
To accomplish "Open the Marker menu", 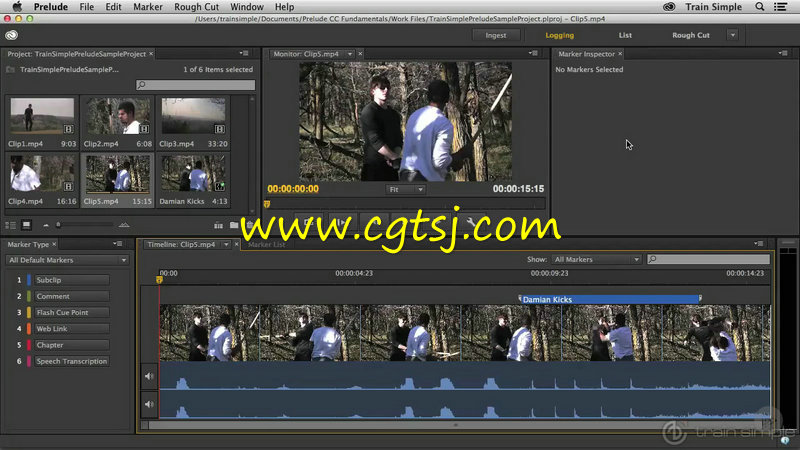I will (148, 7).
